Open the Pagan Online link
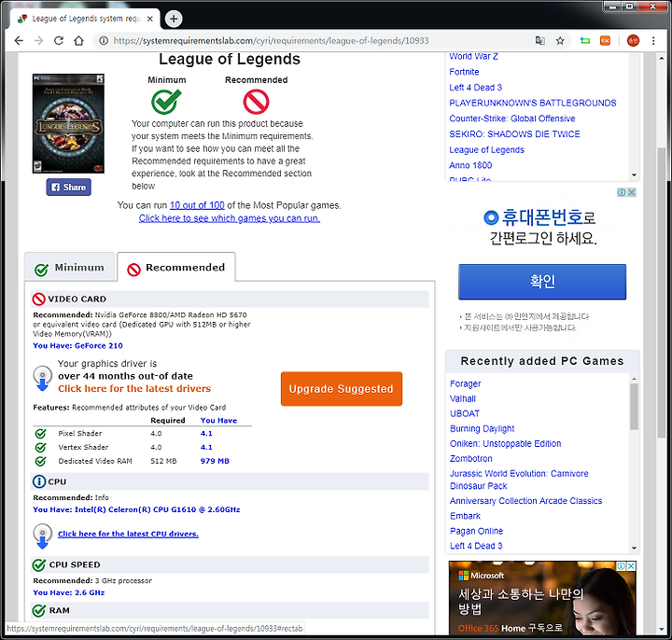Screen dimensions: 672x640 477,531
